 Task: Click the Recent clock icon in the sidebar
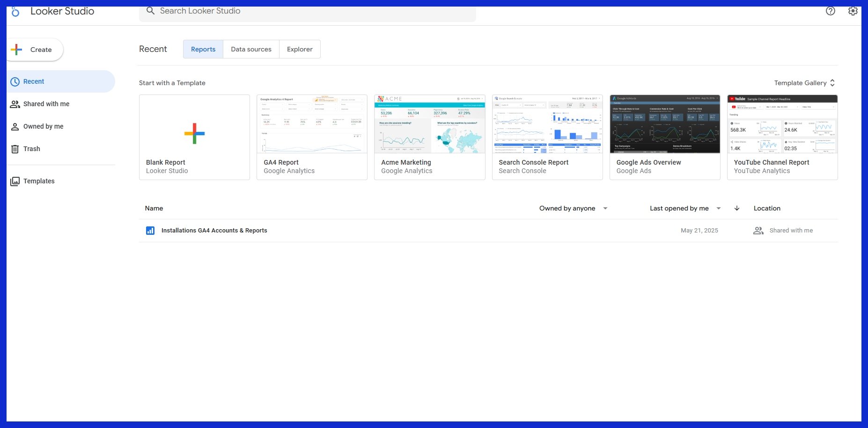pos(15,82)
